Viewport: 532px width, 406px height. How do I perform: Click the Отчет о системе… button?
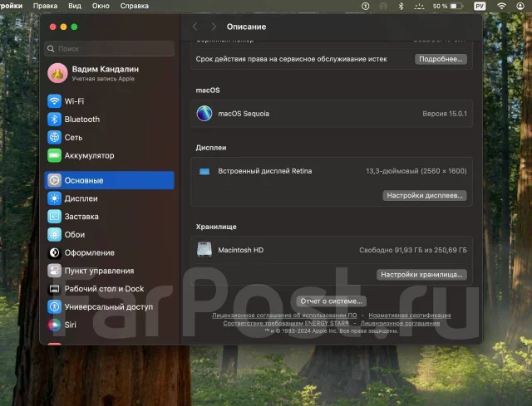coord(331,301)
